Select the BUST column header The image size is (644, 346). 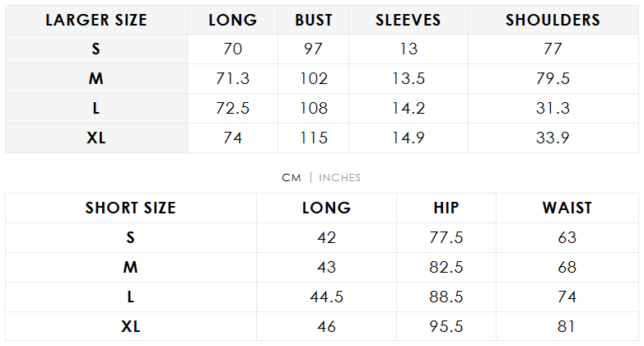tap(314, 20)
